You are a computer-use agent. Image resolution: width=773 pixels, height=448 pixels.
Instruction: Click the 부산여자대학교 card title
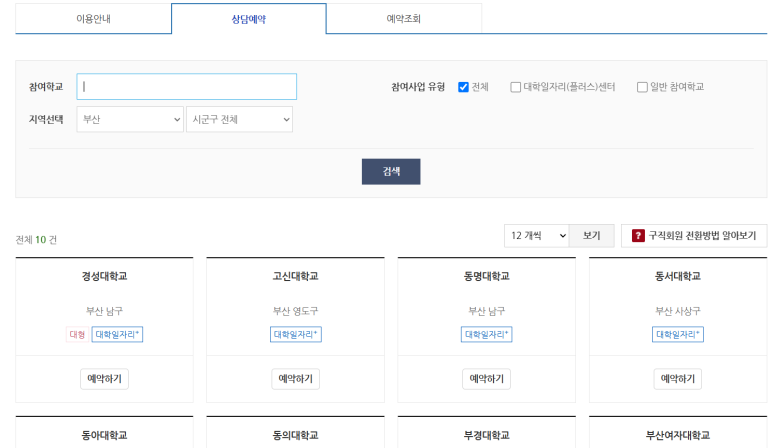tap(678, 435)
